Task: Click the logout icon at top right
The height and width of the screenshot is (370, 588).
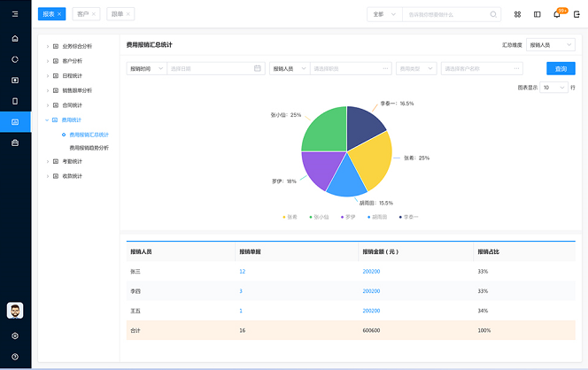Action: click(576, 14)
